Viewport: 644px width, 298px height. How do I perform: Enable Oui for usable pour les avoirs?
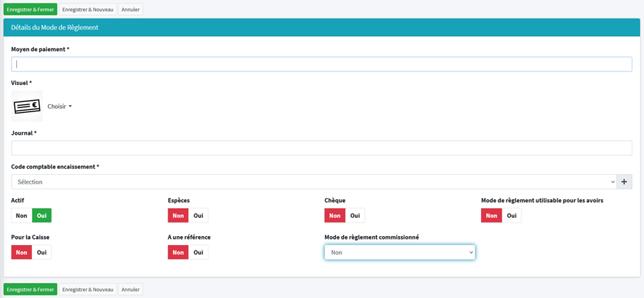[x=511, y=216]
